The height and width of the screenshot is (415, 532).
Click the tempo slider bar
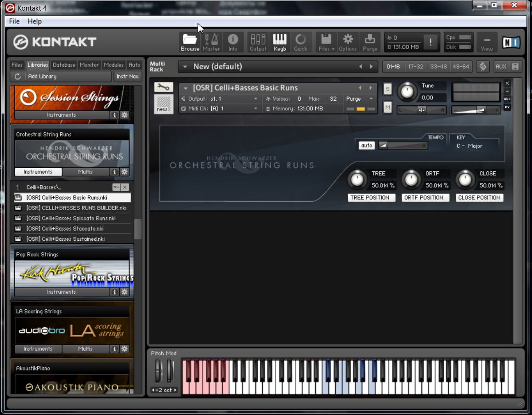tap(403, 145)
